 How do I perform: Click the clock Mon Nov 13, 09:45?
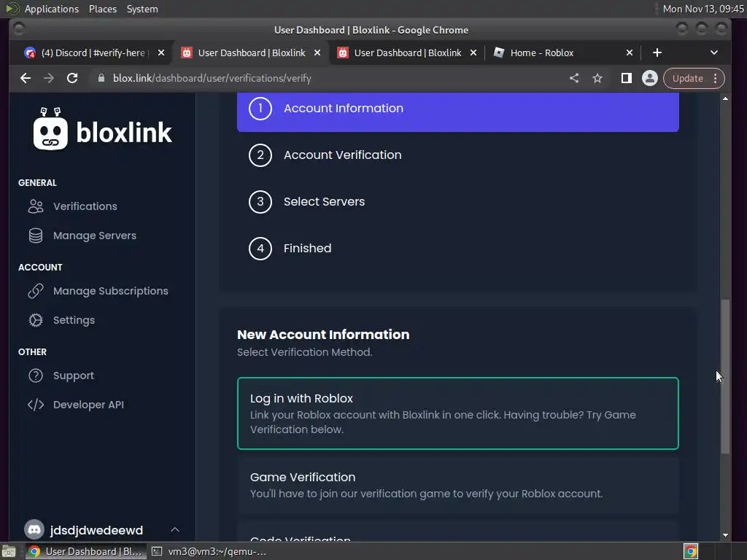click(703, 9)
